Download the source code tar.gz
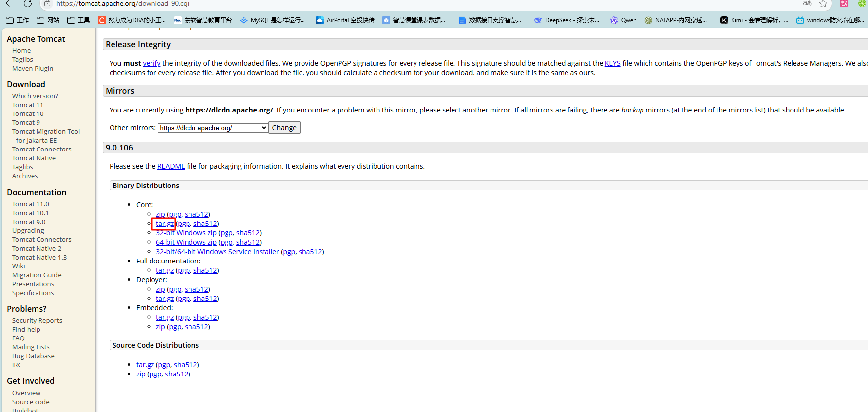This screenshot has width=868, height=412. pyautogui.click(x=145, y=365)
